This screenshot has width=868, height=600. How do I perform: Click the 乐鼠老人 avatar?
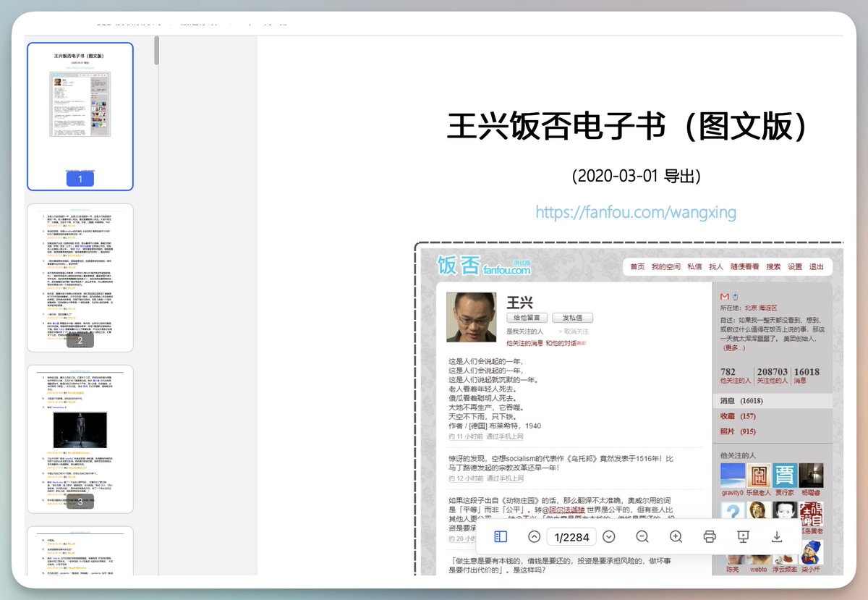point(759,476)
